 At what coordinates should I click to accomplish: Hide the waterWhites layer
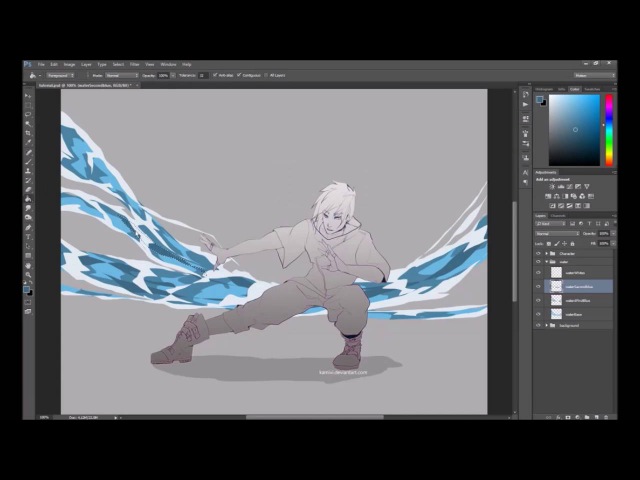tap(538, 273)
